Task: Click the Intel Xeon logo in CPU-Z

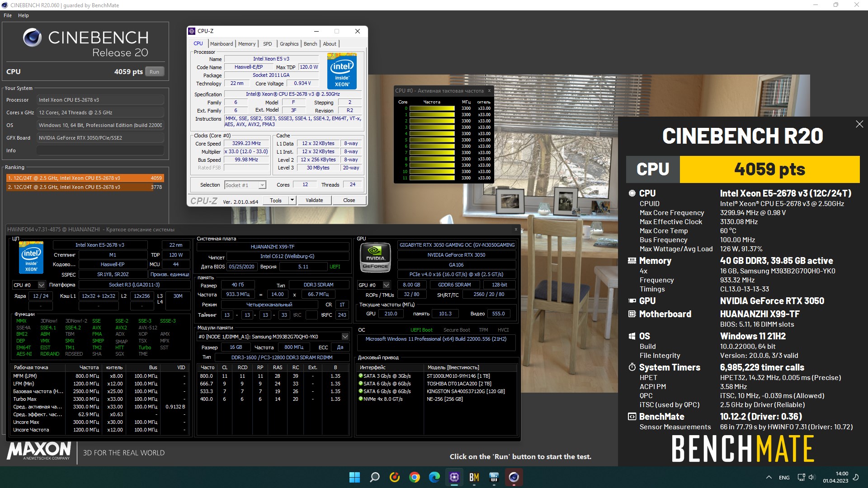Action: [x=342, y=71]
